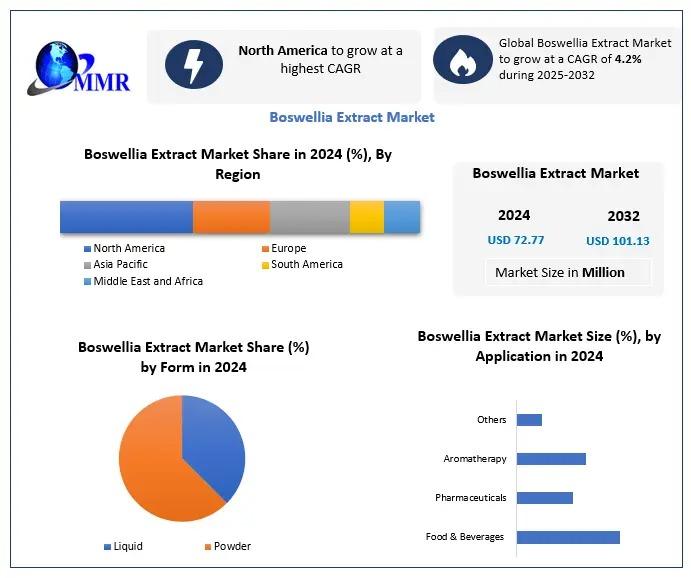691x578 pixels.
Task: Click the Others bar in chart
Action: pyautogui.click(x=529, y=420)
